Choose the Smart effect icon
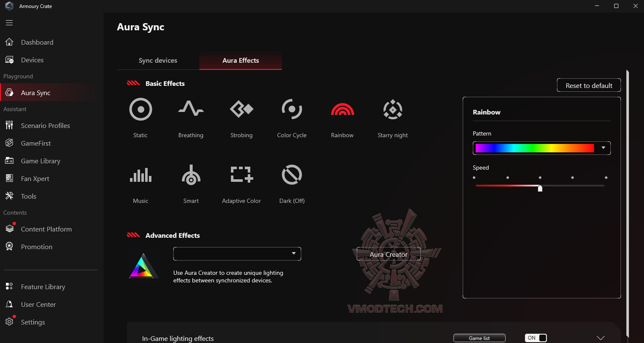 191,175
